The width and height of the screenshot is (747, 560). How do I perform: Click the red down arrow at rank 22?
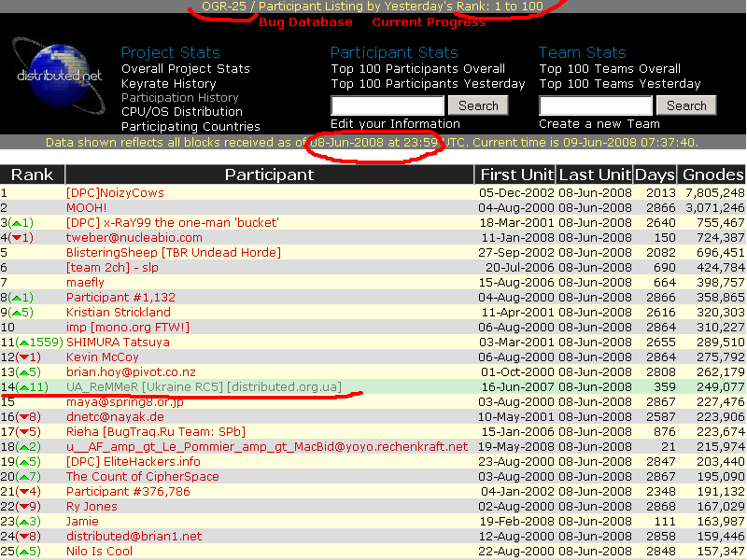24,507
